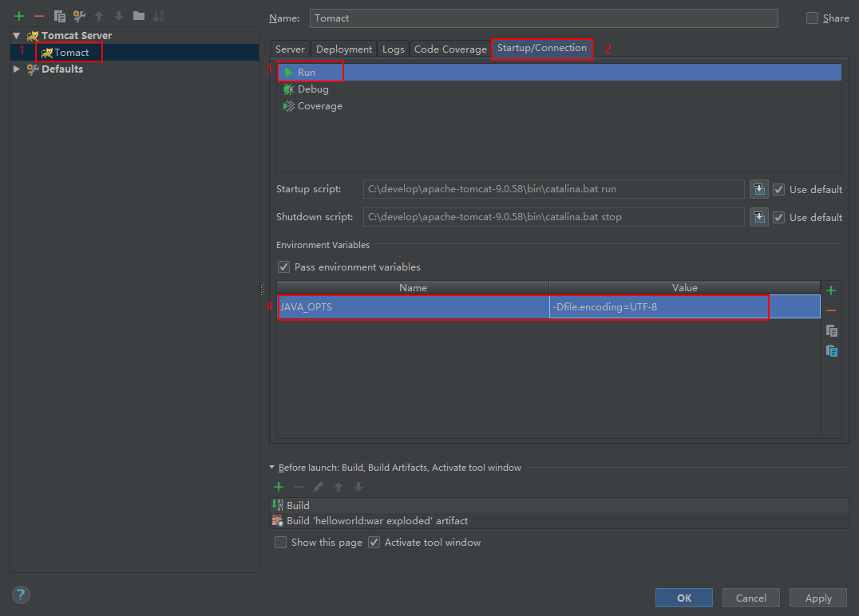
Task: Switch to the Server tab
Action: point(290,49)
